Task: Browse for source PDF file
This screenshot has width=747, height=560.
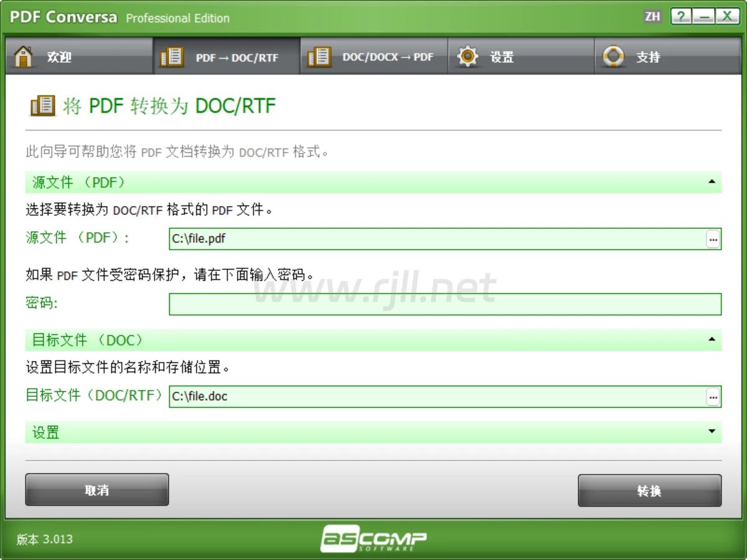Action: coord(713,239)
